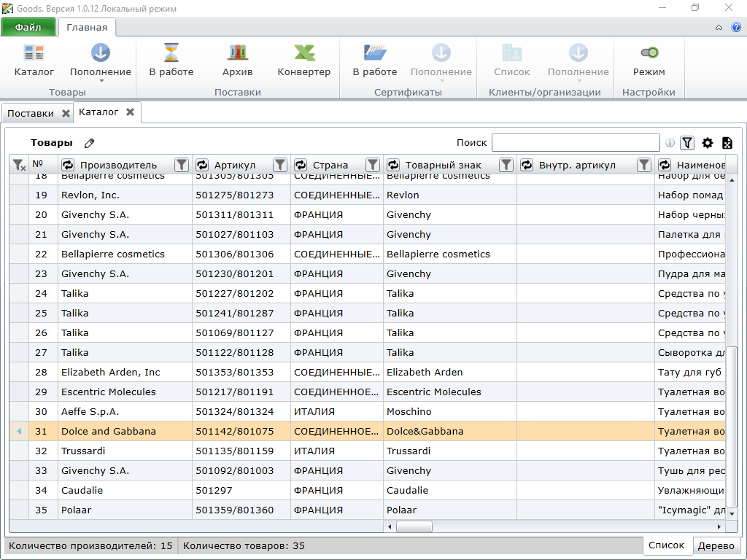747x560 pixels.
Task: Open filter dropdown for Внутр. артикул column
Action: click(644, 165)
